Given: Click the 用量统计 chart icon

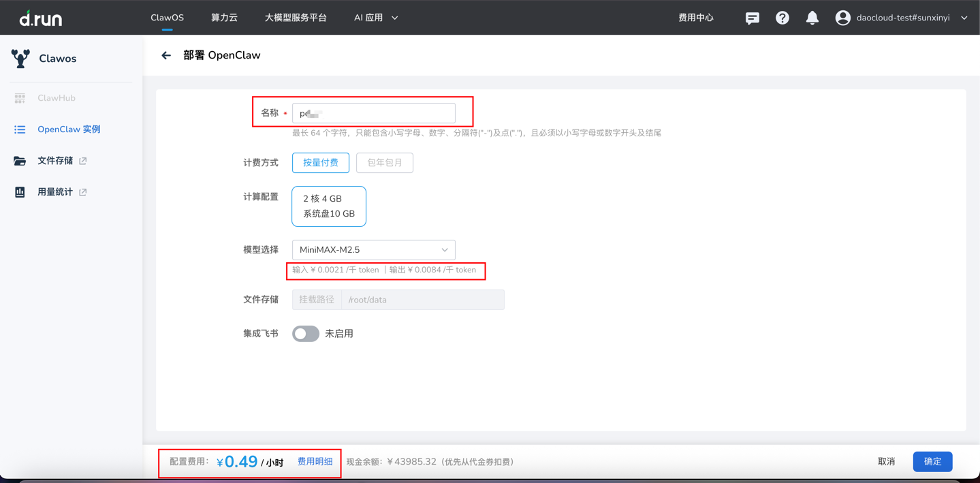Looking at the screenshot, I should pyautogui.click(x=20, y=192).
